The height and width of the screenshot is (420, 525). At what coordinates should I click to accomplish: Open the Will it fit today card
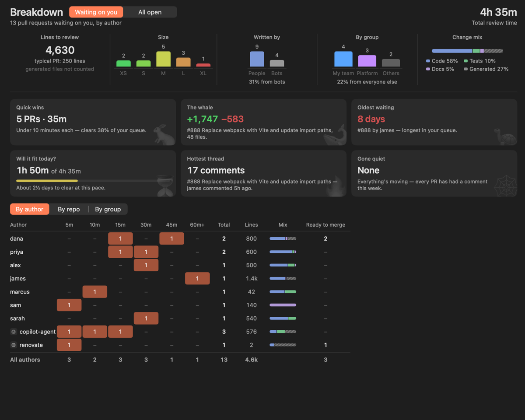(x=93, y=174)
